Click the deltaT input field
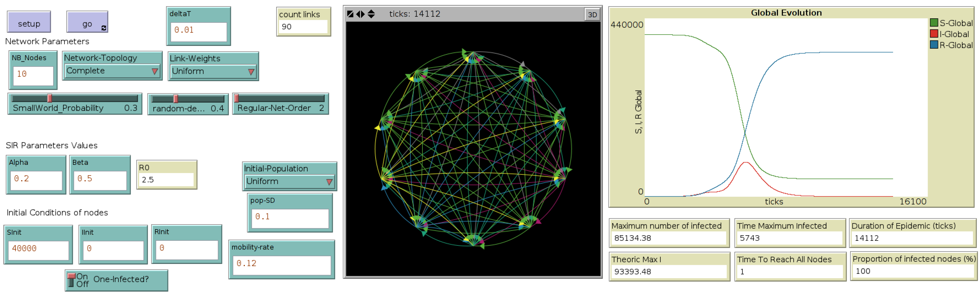 tap(198, 32)
